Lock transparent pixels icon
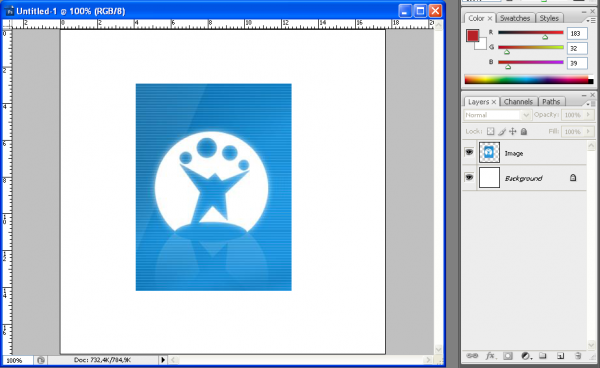 click(490, 132)
